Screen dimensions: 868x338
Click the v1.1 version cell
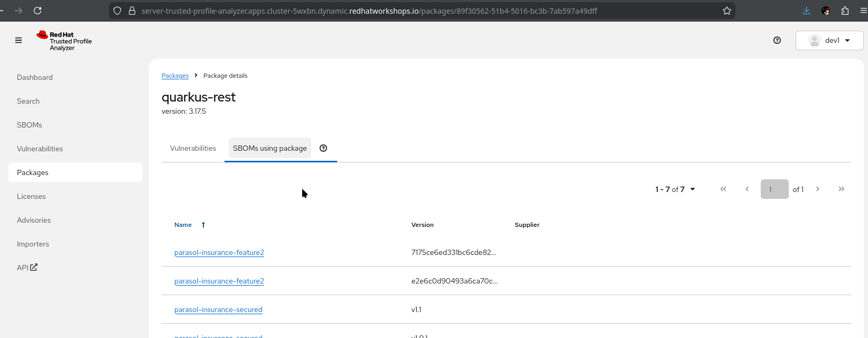coord(416,309)
